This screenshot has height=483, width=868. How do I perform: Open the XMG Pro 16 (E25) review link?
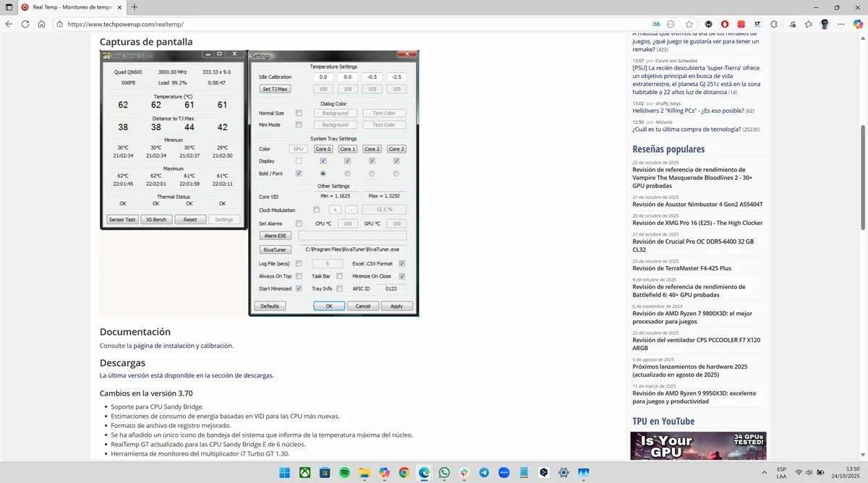pyautogui.click(x=697, y=223)
